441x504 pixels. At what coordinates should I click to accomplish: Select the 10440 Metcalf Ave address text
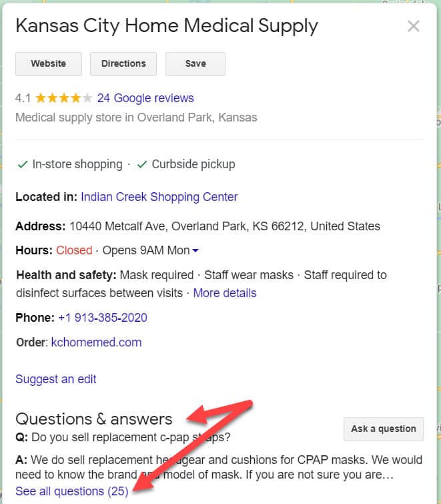coord(224,226)
